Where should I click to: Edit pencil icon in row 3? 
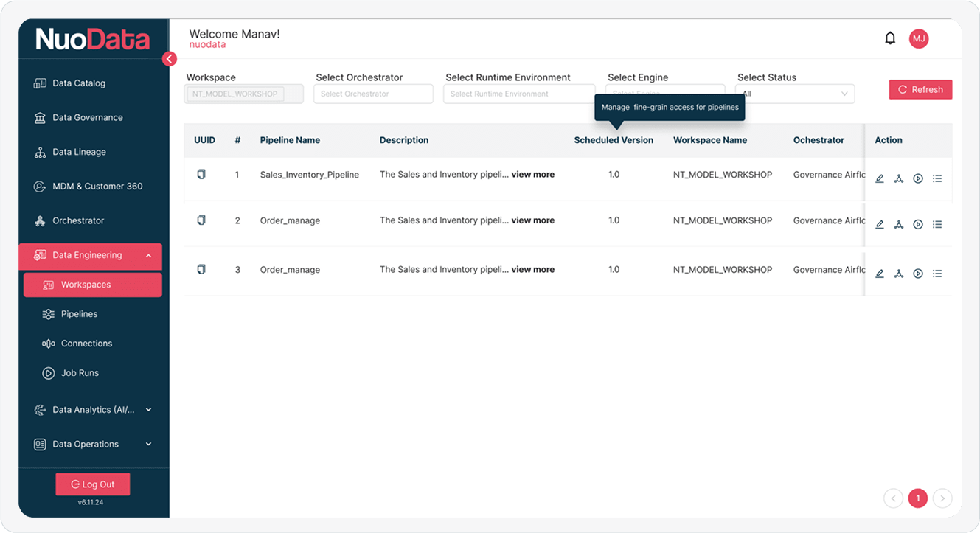pyautogui.click(x=880, y=274)
